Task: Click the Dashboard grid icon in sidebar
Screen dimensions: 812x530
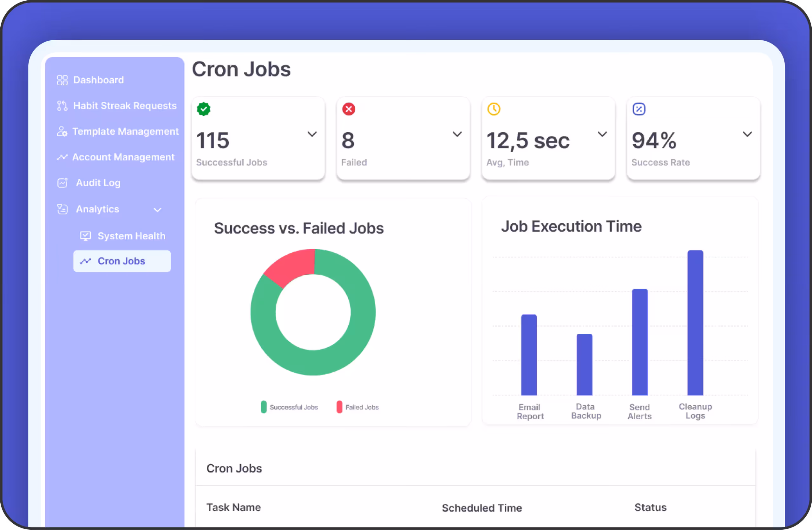Action: tap(62, 80)
